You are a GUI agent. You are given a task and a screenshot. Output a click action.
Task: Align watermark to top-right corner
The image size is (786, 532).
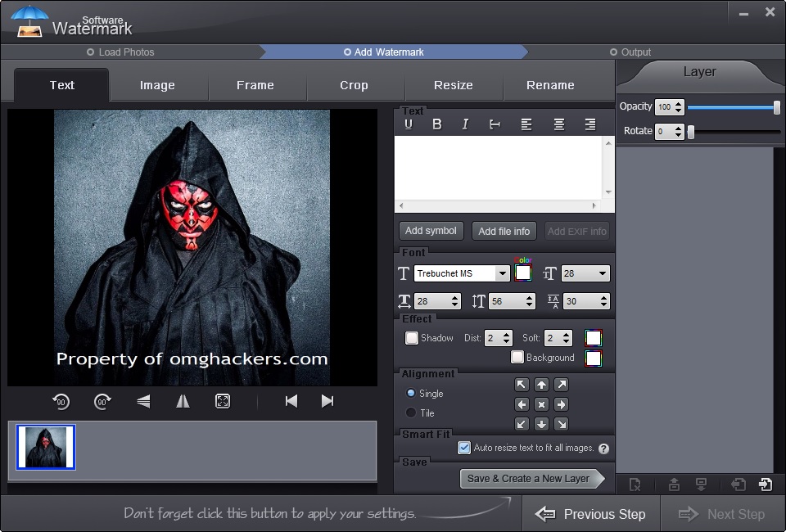(x=562, y=385)
